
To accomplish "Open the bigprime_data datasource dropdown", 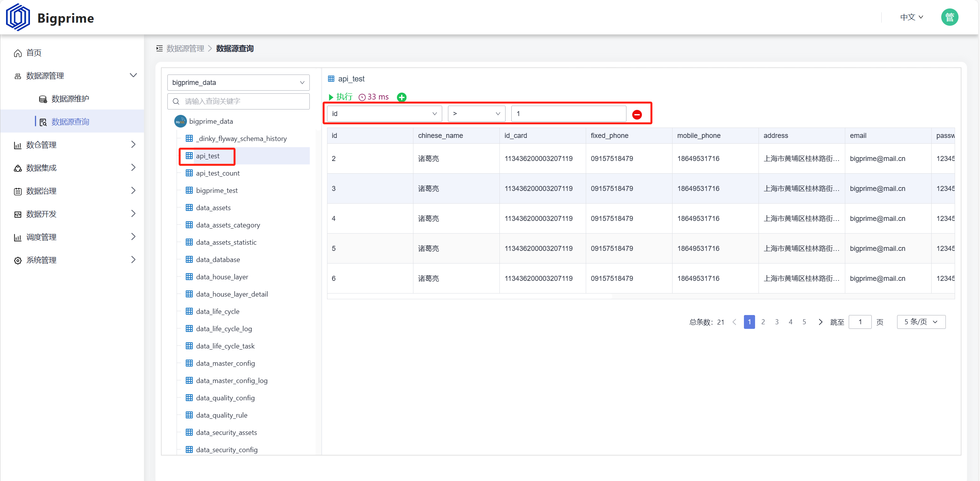I will pyautogui.click(x=238, y=83).
